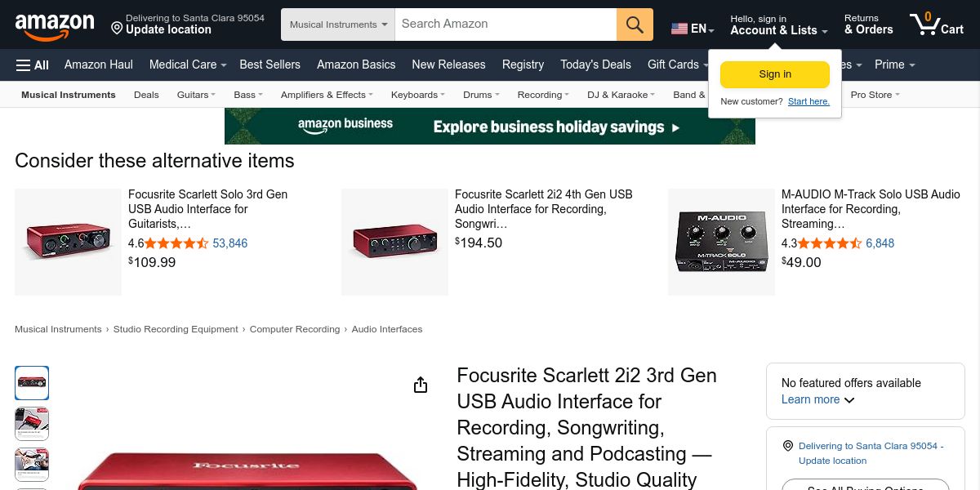The image size is (980, 490).
Task: Click the orange search magnifier button
Action: [635, 24]
